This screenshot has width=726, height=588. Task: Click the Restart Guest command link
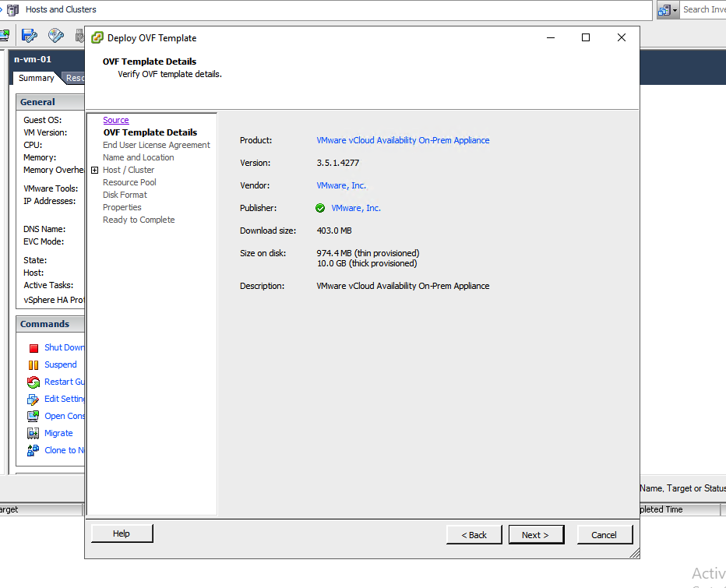pyautogui.click(x=65, y=382)
